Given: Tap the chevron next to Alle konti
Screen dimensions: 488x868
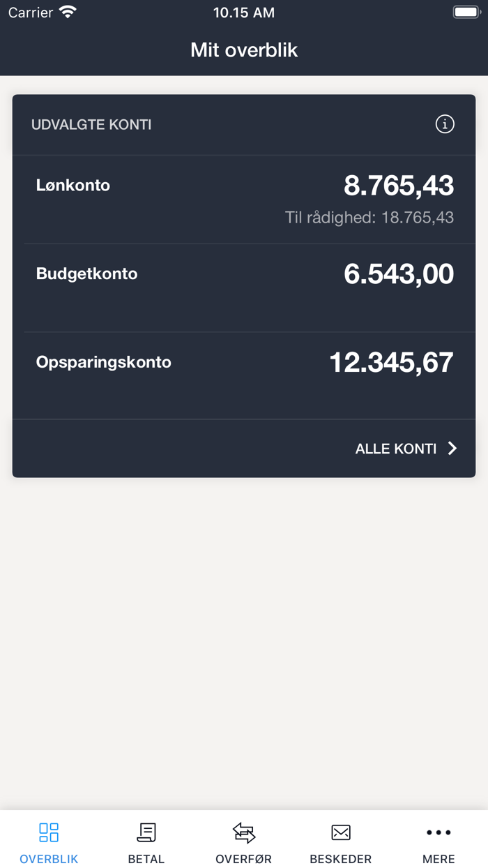Looking at the screenshot, I should pyautogui.click(x=452, y=448).
